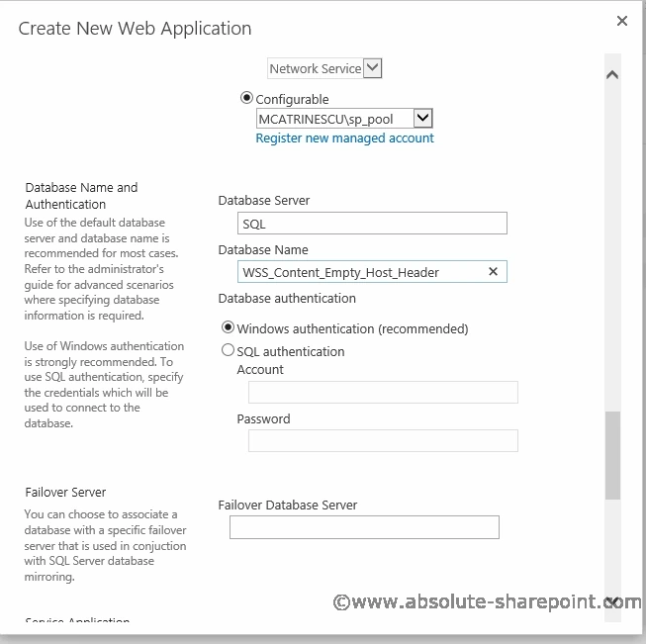This screenshot has width=646, height=644.
Task: Click the Password input field
Action: [x=383, y=440]
